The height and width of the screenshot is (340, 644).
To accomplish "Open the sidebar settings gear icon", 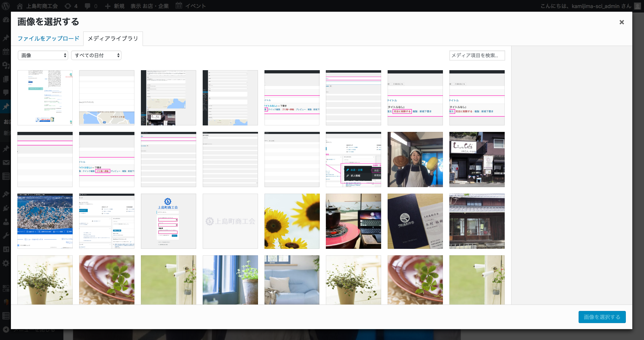I will pyautogui.click(x=6, y=263).
